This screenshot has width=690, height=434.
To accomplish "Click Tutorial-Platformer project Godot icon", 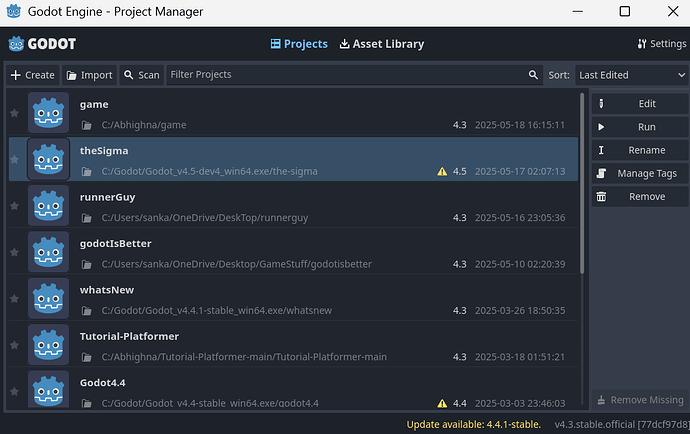I will click(48, 345).
